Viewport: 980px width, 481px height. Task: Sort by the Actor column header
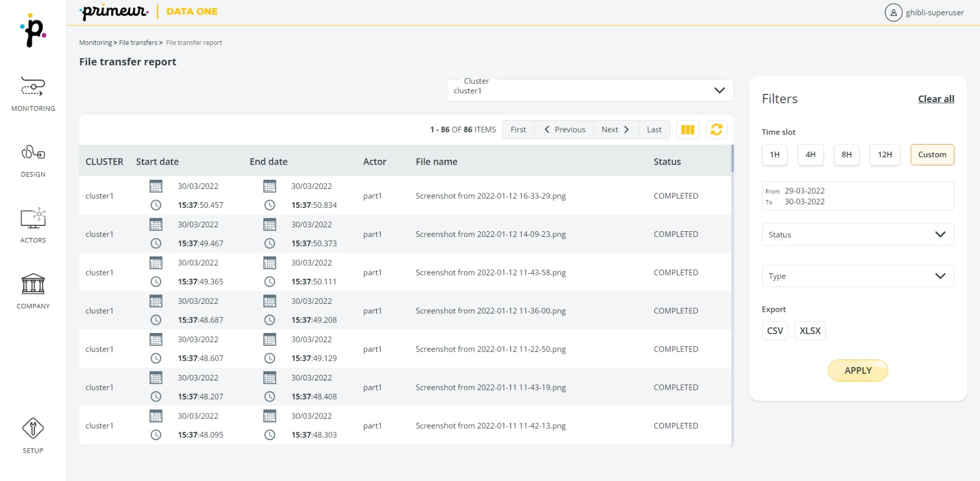[x=375, y=161]
